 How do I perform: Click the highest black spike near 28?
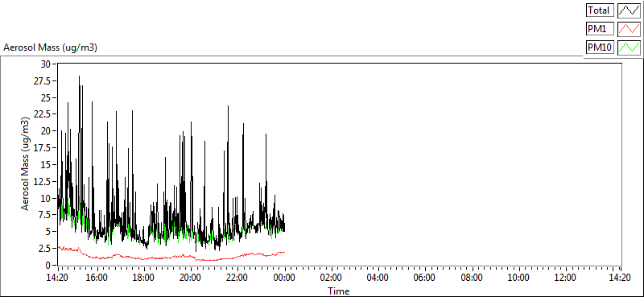pyautogui.click(x=79, y=77)
